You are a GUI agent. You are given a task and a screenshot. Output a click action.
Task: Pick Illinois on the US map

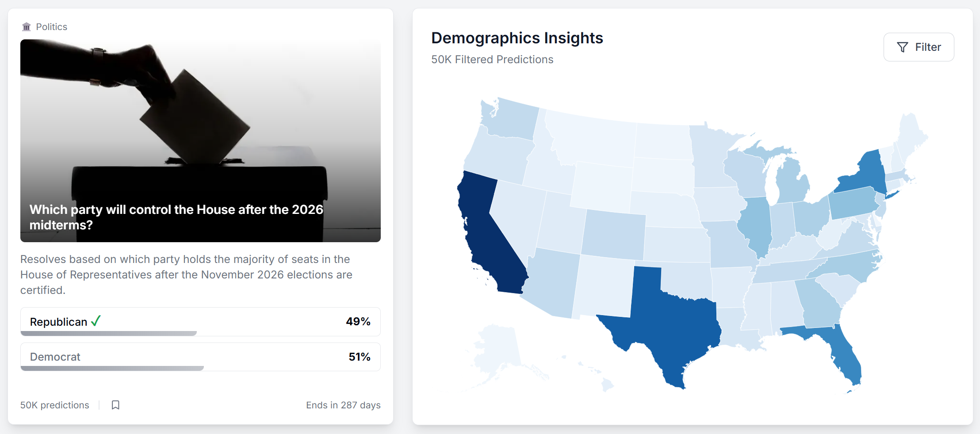(757, 223)
